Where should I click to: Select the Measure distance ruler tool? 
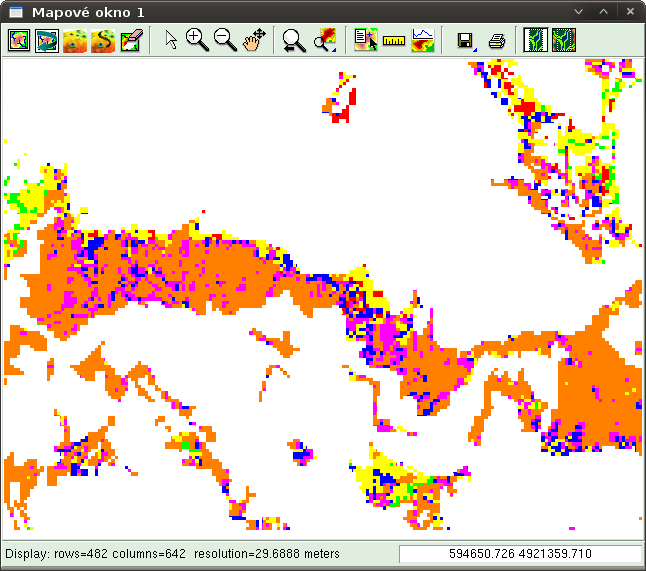coord(394,40)
